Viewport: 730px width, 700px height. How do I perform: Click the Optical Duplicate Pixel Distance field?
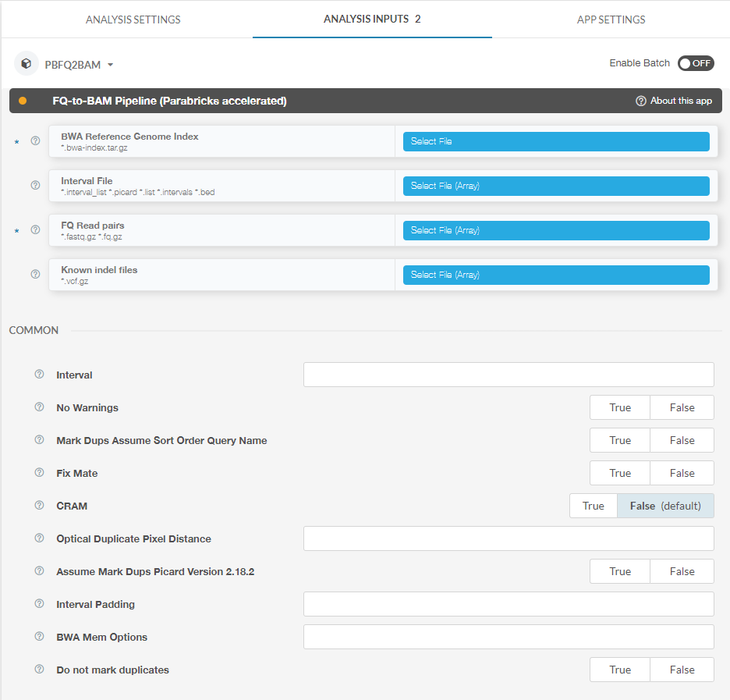coord(509,538)
